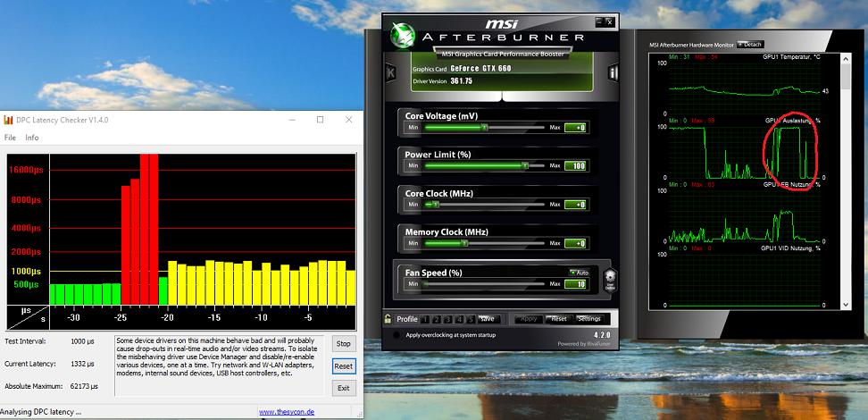868x420 pixels.
Task: Maximize the DPC Latency Checker window
Action: (x=320, y=120)
